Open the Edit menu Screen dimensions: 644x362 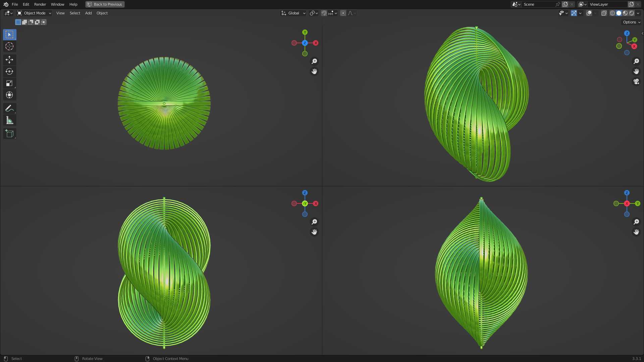click(x=26, y=4)
